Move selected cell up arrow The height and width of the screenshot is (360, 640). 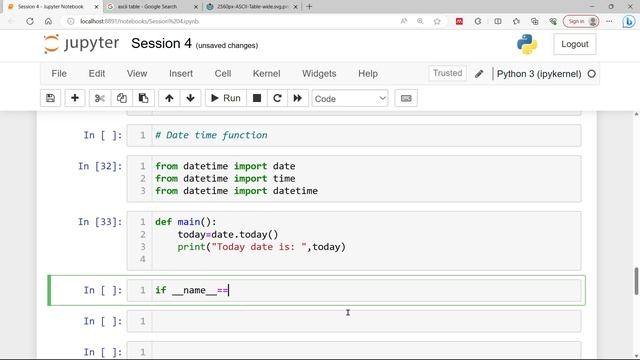click(x=169, y=98)
